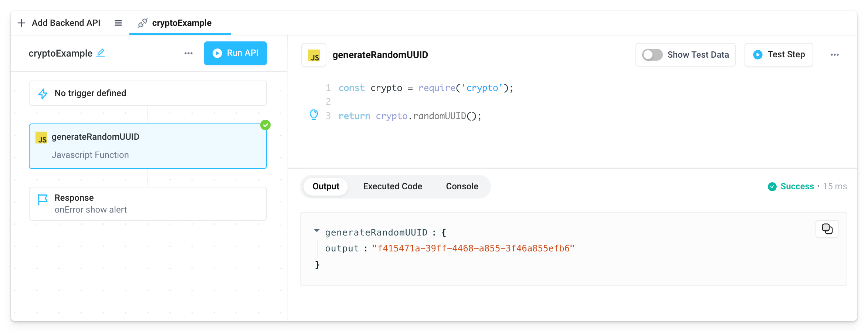This screenshot has width=868, height=332.
Task: Select the Response onError show alert step
Action: click(148, 203)
